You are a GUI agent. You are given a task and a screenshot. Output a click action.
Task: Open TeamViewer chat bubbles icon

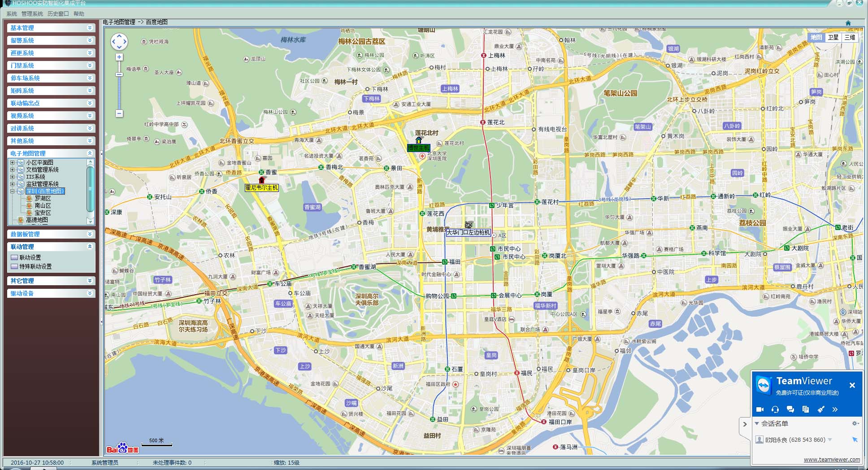pyautogui.click(x=790, y=409)
